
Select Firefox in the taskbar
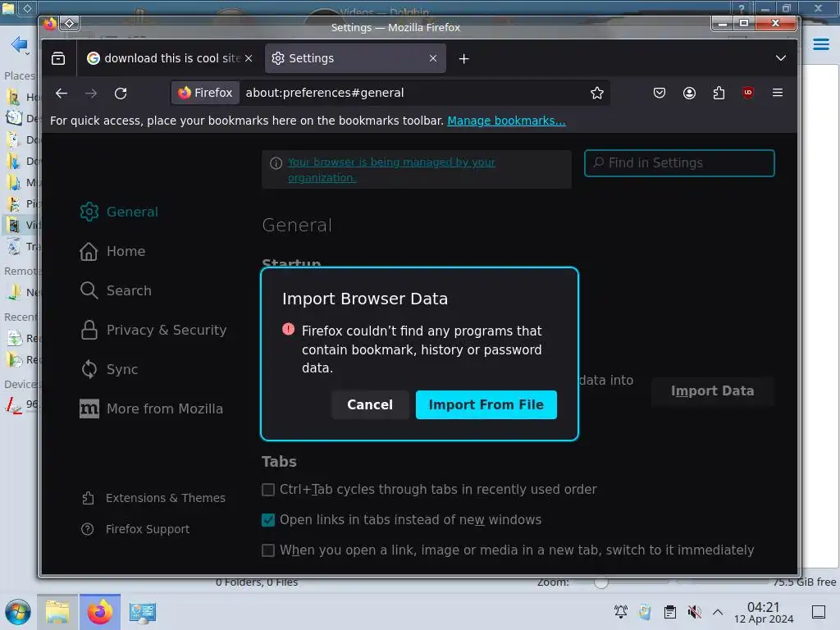click(100, 612)
